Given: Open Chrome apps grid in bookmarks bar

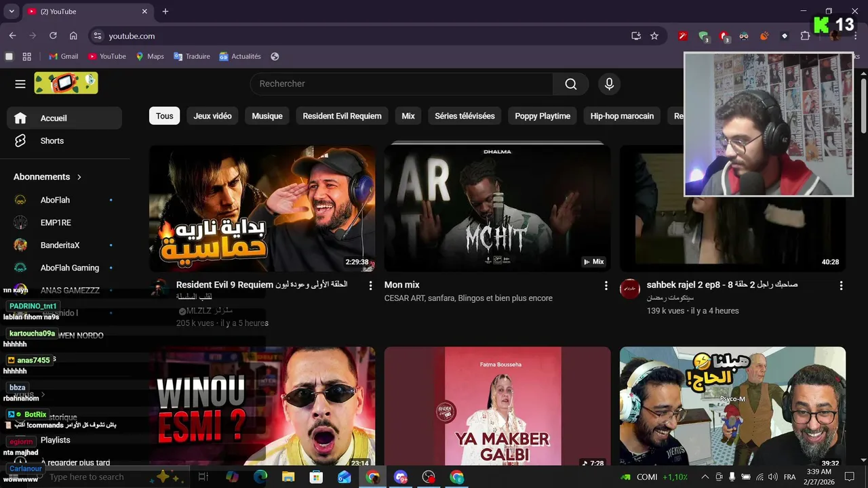Looking at the screenshot, I should (x=27, y=56).
